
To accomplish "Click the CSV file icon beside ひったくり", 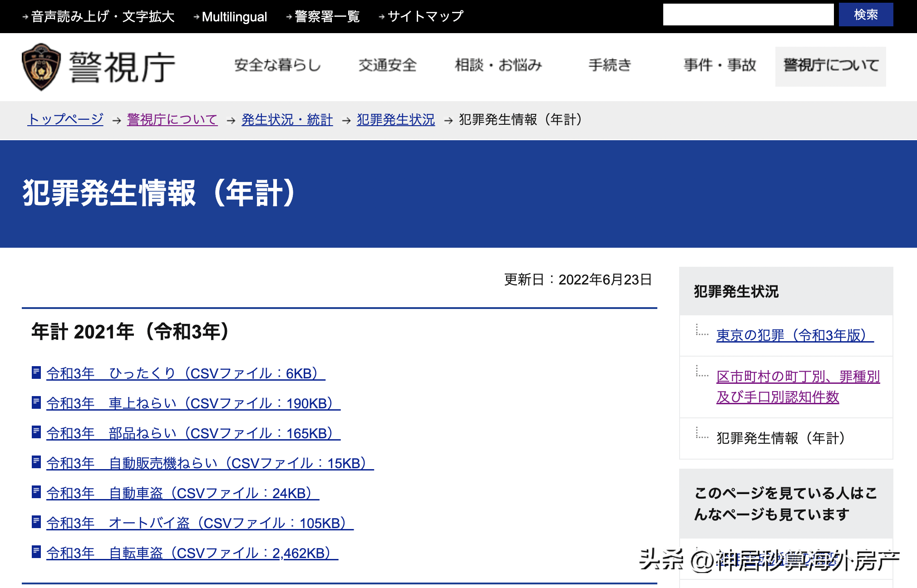I will click(x=36, y=372).
